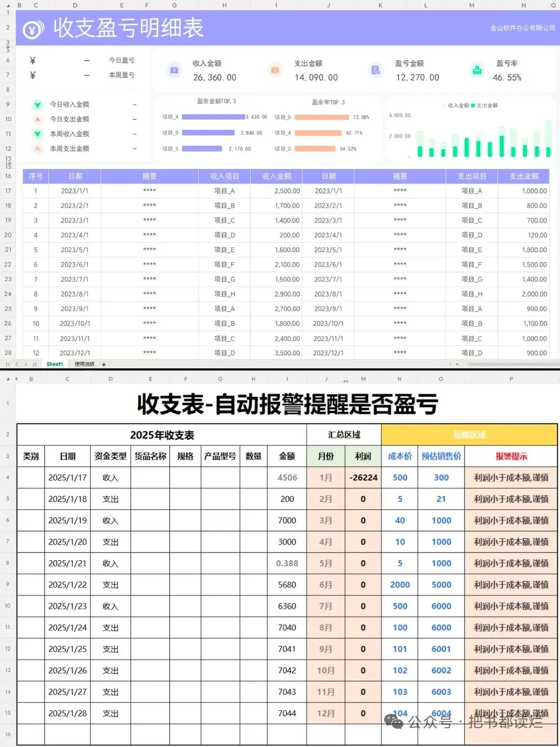Click the 收支盈亏明细表 title text

tap(128, 28)
